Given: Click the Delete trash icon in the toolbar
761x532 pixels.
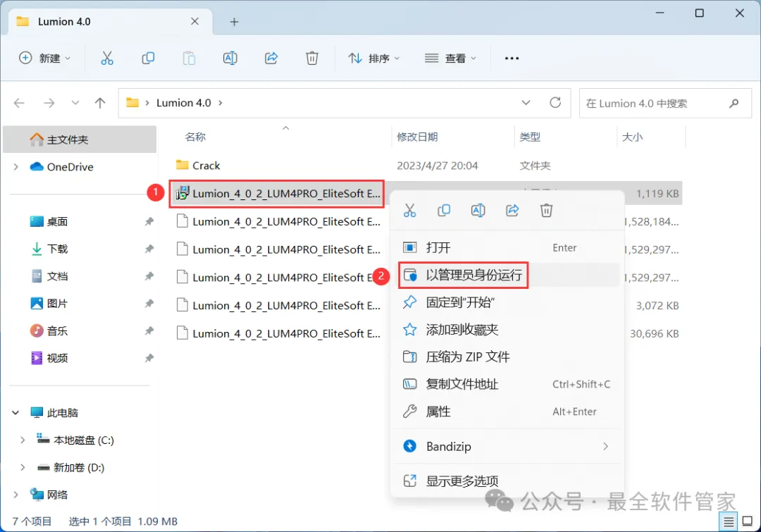Looking at the screenshot, I should coord(312,58).
